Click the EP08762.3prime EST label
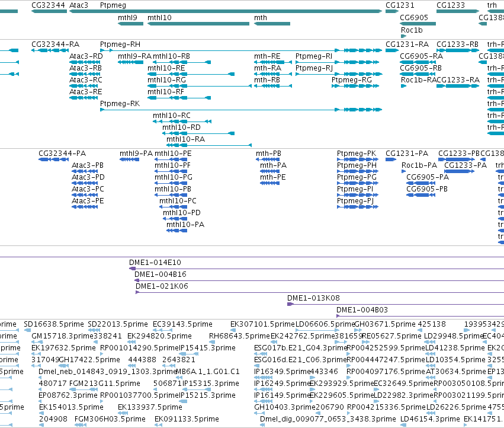The height and width of the screenshot is (428, 504). click(68, 395)
